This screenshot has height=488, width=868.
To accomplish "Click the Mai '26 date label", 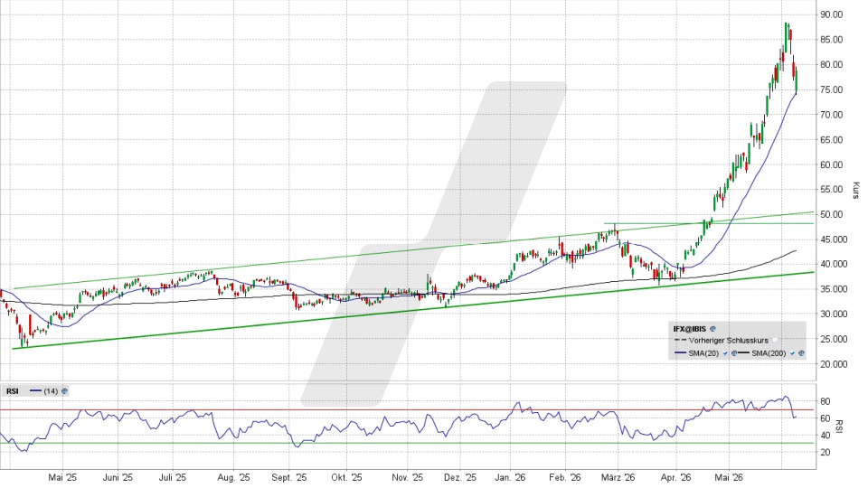I will click(729, 477).
